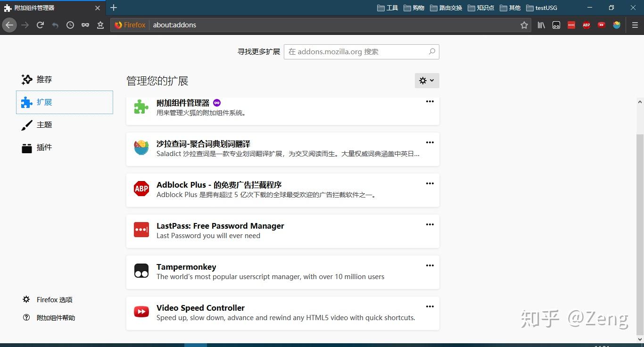Screen dimensions: 644x347
Task: Open the history clock icon
Action: point(70,25)
